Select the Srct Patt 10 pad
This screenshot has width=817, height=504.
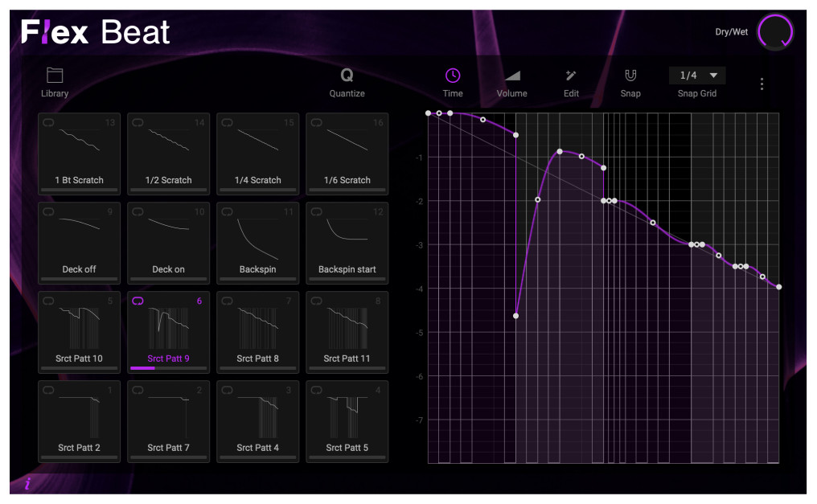coord(79,330)
